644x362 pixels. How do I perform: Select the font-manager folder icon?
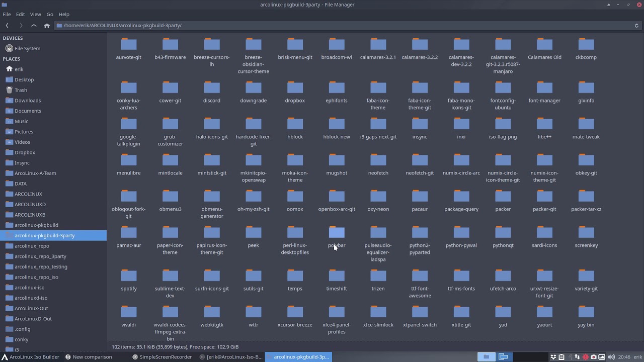pos(544,87)
